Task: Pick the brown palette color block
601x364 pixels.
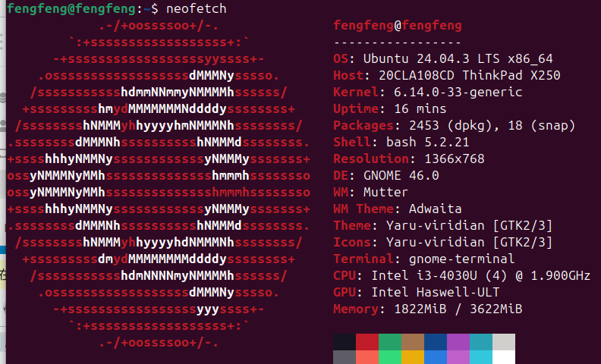Action: click(413, 342)
